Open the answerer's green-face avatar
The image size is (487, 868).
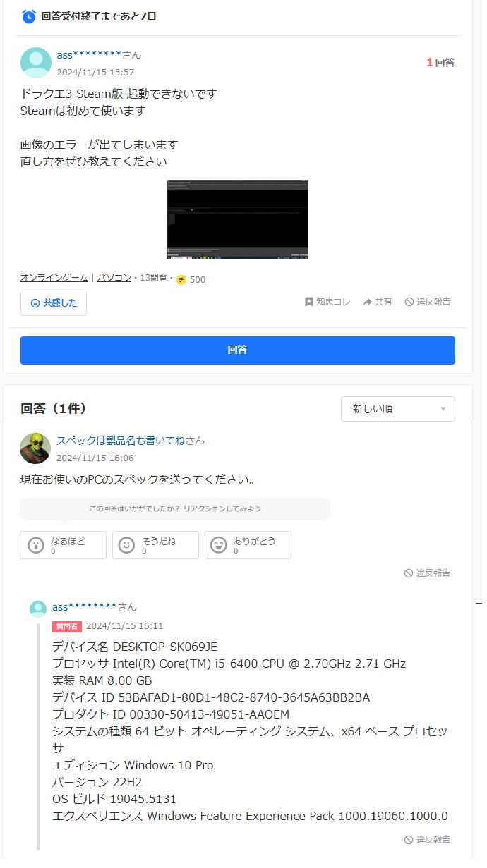point(35,448)
